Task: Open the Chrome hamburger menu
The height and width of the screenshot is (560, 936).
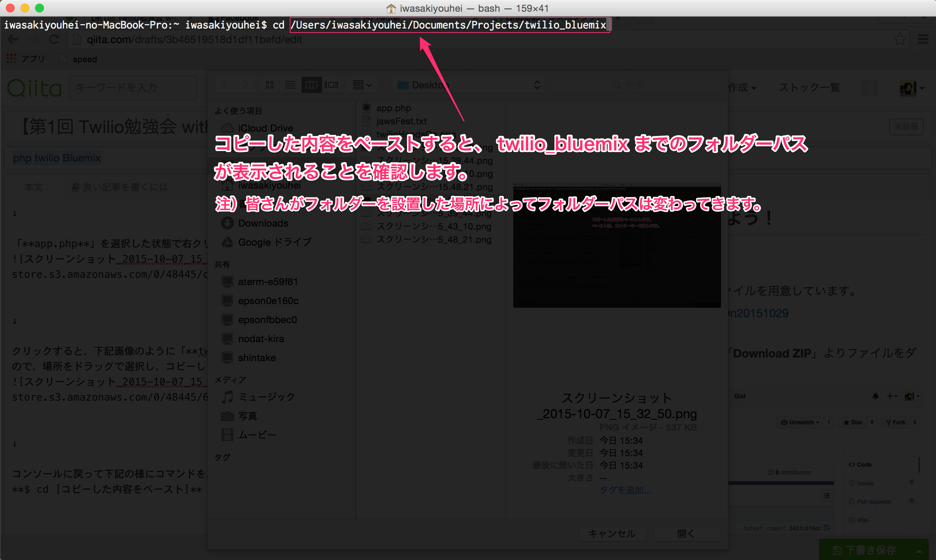Action: 923,39
